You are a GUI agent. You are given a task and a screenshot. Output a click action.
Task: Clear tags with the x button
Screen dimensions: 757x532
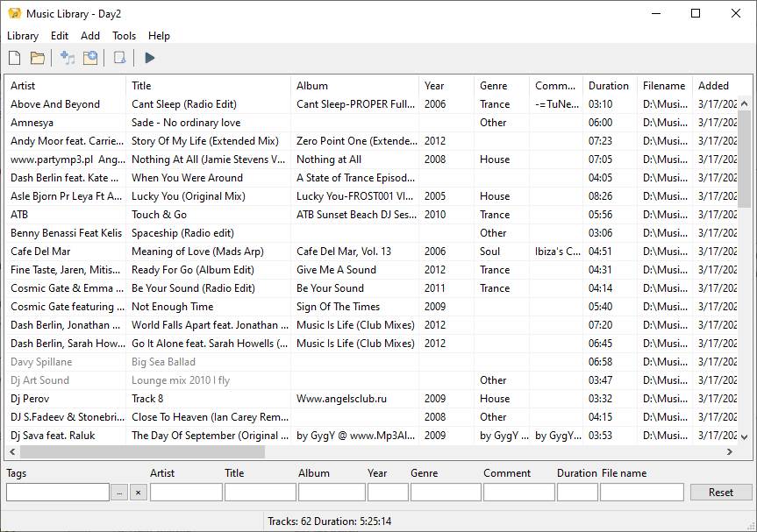[x=138, y=493]
